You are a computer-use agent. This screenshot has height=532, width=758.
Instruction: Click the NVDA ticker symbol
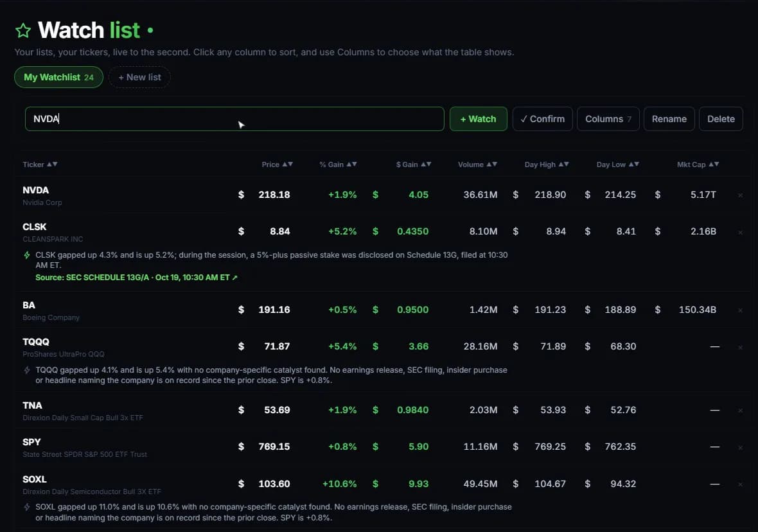tap(36, 190)
